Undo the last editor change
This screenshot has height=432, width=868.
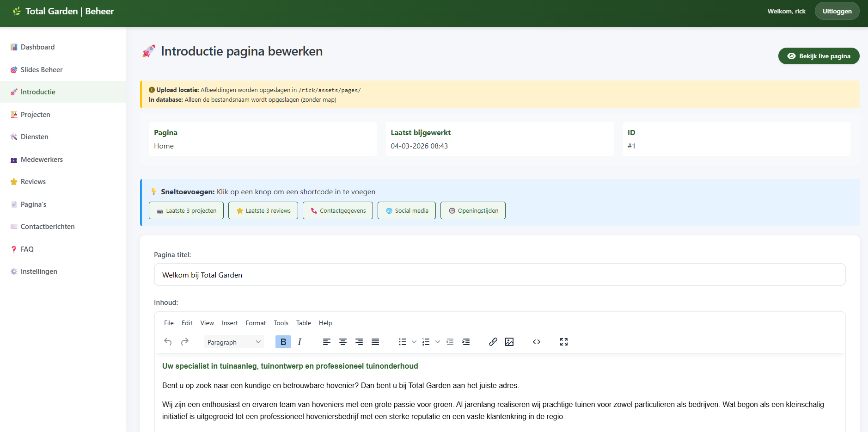point(168,342)
